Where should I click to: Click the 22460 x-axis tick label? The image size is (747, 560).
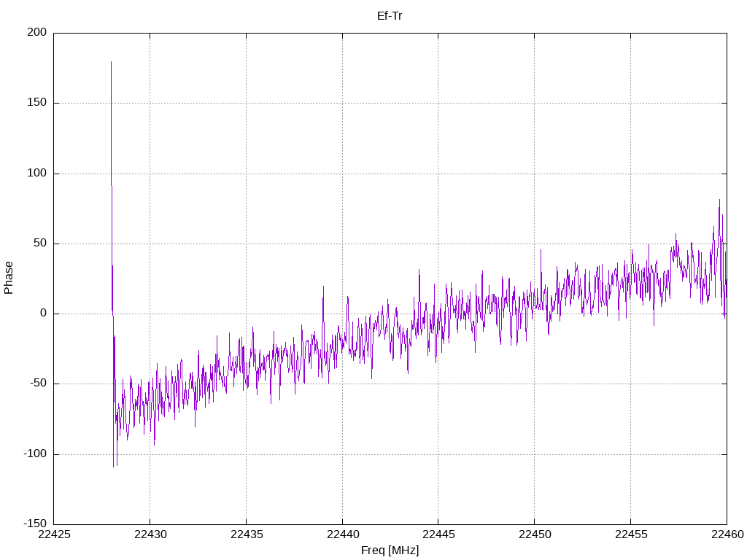click(x=727, y=534)
